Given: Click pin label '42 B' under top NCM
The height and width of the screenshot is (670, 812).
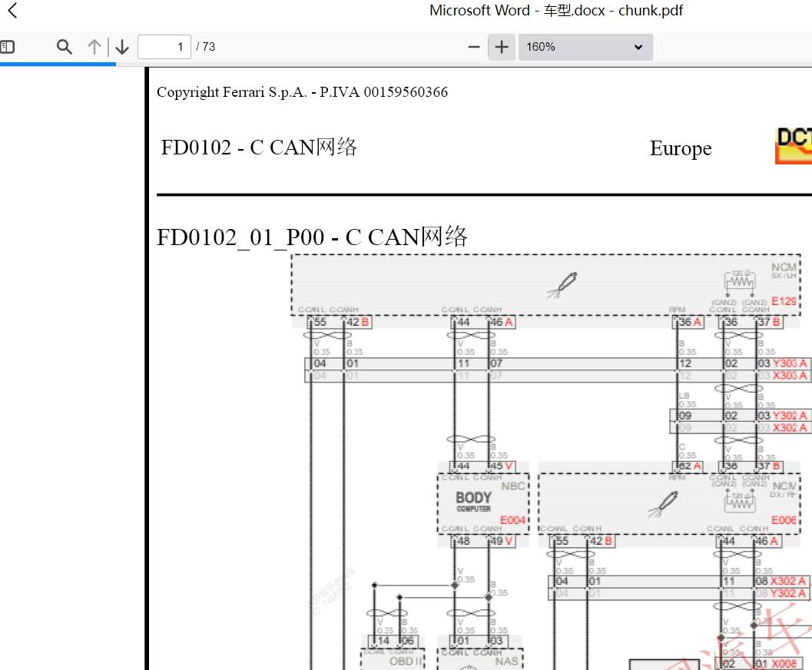Looking at the screenshot, I should coord(358,322).
